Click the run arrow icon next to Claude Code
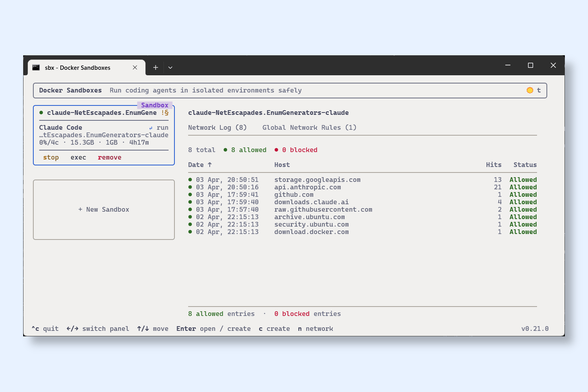Image resolution: width=588 pixels, height=392 pixels. 151,128
